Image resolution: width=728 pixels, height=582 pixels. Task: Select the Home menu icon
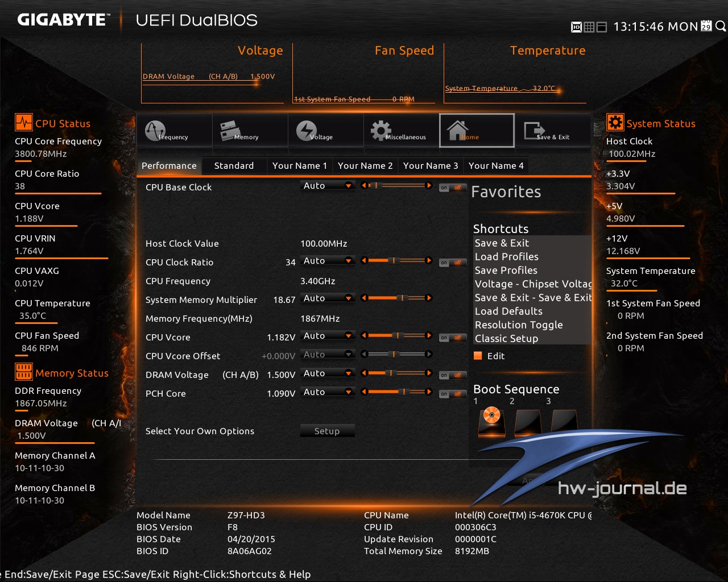pyautogui.click(x=477, y=130)
